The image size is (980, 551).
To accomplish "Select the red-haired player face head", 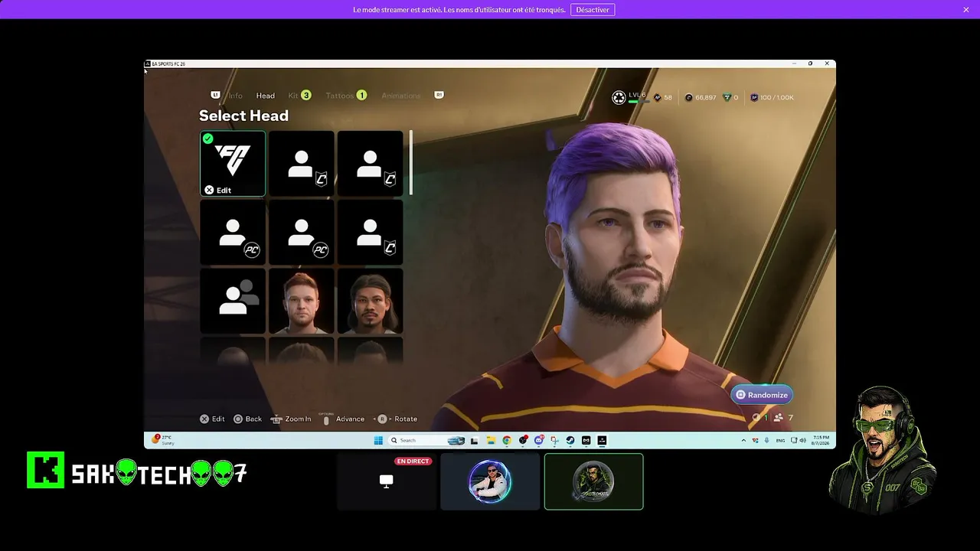I will (302, 302).
